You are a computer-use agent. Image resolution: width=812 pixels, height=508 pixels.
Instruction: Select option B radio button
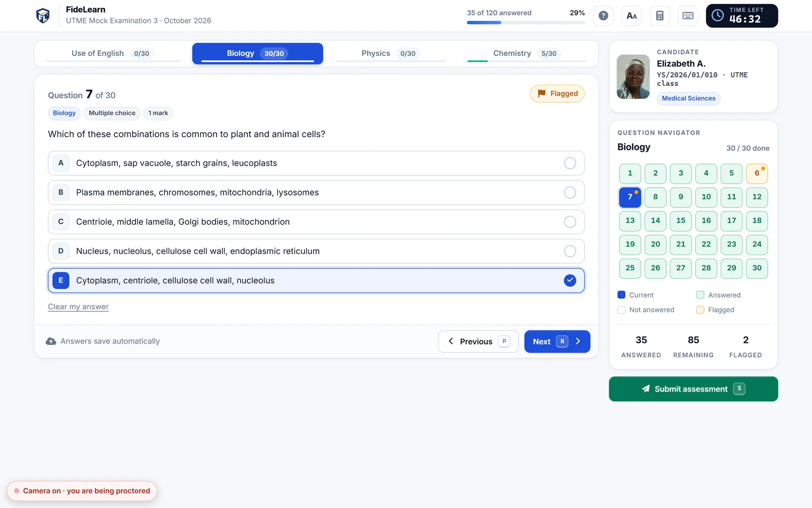[570, 193]
